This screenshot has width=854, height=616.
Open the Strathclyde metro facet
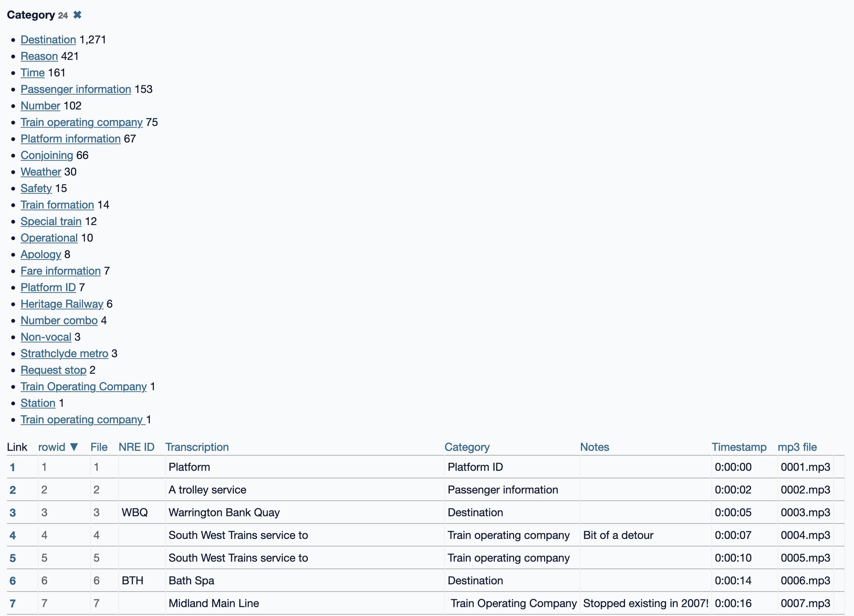[x=65, y=353]
